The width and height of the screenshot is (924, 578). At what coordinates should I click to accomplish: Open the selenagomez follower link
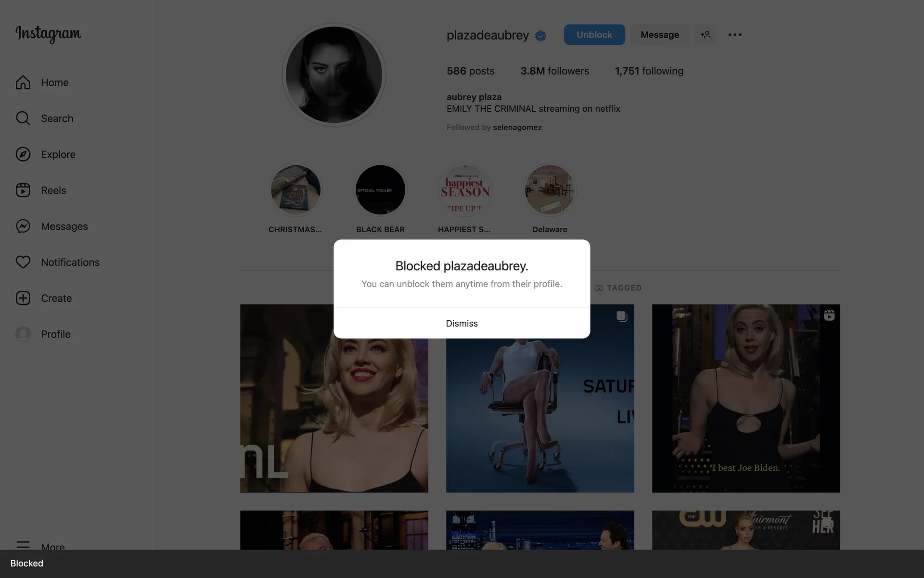click(x=517, y=128)
